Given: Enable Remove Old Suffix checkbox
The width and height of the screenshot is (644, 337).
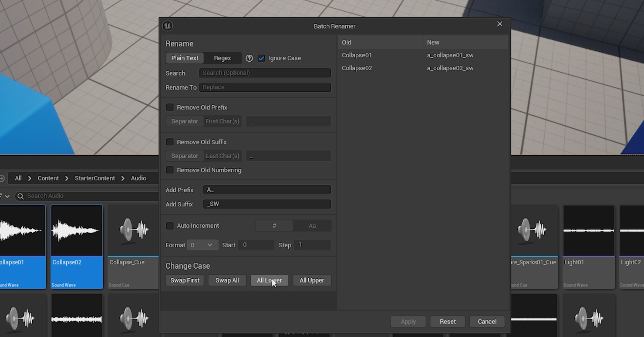Looking at the screenshot, I should point(170,142).
